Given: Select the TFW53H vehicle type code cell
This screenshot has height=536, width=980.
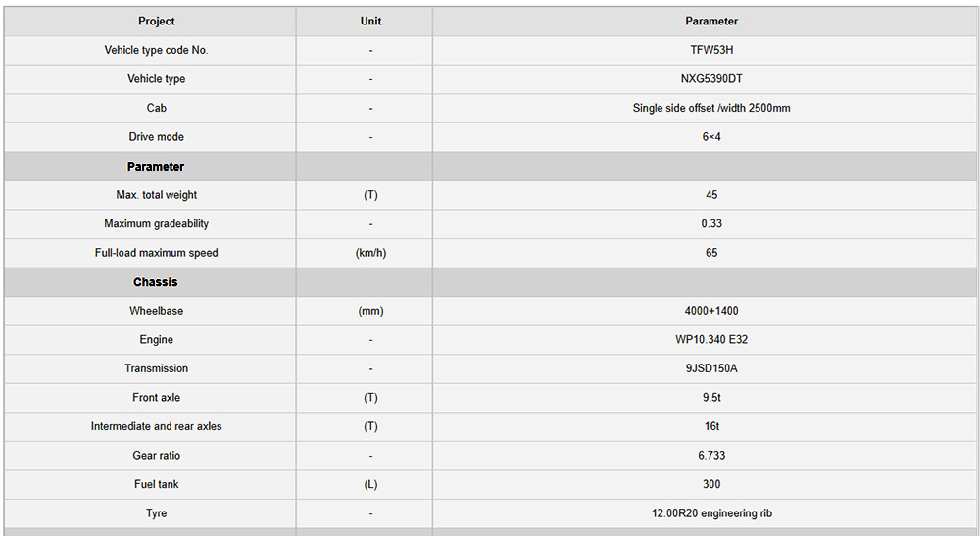Looking at the screenshot, I should pos(711,50).
